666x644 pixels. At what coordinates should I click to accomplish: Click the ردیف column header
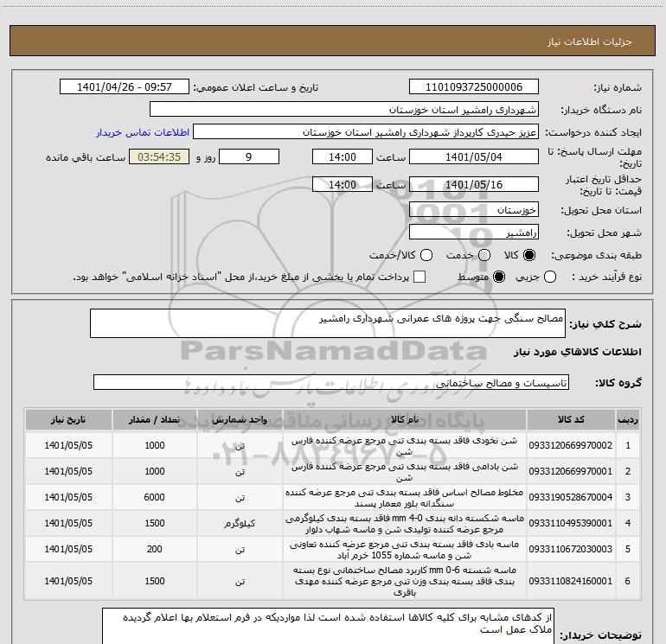pos(628,419)
